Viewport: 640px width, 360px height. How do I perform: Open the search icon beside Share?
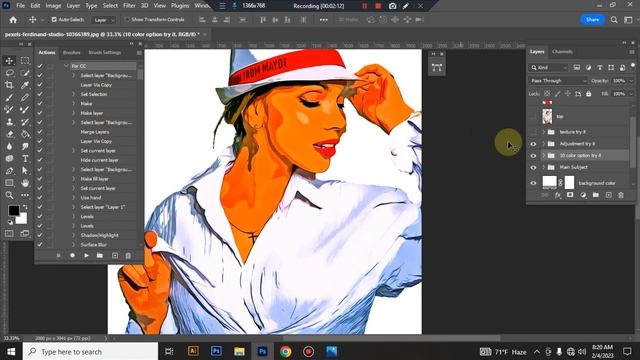tap(614, 20)
